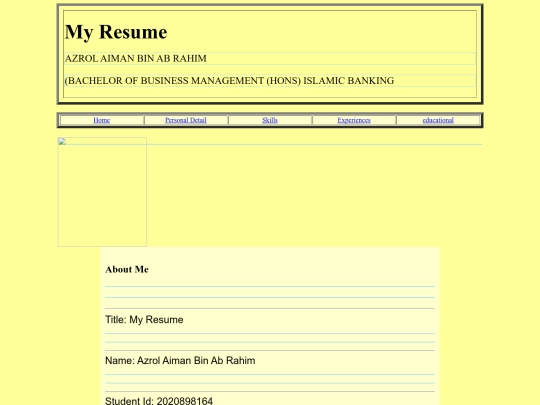Screen dimensions: 540x405
Task: Select the 'Name: Azrol Aiman Bin Ab Rahim' line
Action: [180, 361]
